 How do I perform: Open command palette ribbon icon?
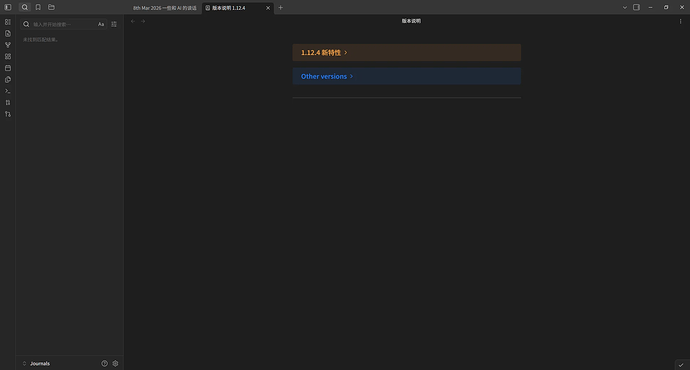point(8,91)
